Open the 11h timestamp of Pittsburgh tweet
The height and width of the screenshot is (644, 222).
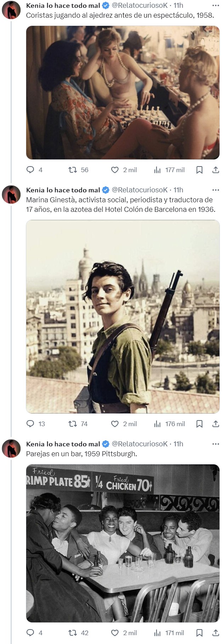coord(178,444)
